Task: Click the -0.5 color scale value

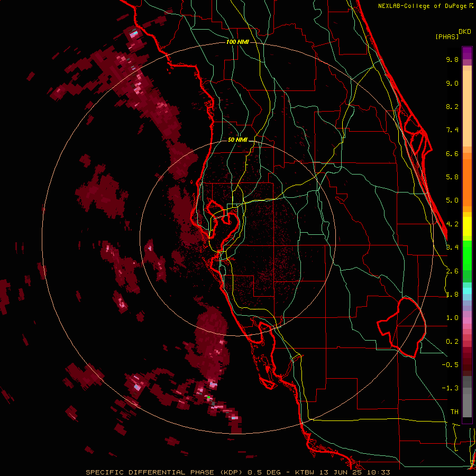Action: click(x=450, y=365)
